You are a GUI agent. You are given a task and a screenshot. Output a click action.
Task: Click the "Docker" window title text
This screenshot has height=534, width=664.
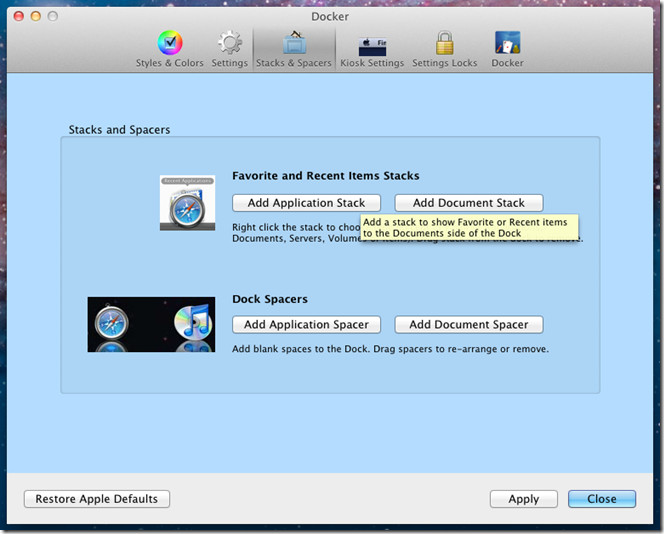[x=330, y=17]
